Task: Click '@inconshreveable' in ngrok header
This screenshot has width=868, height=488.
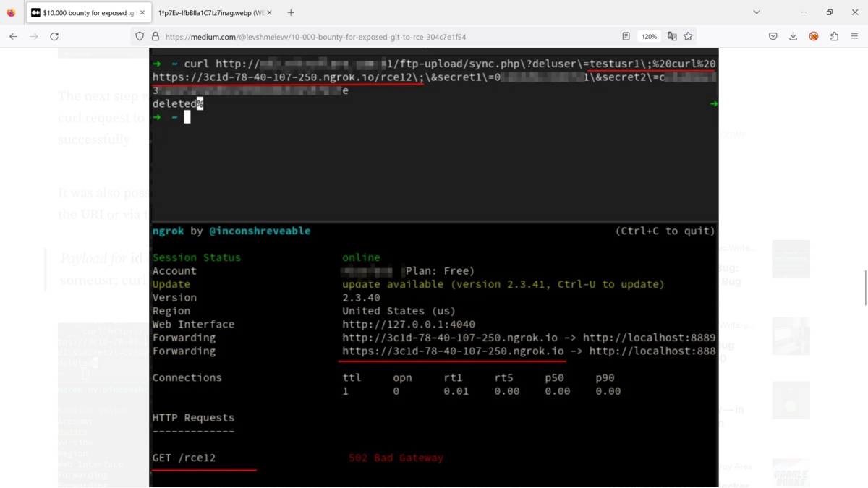Action: [260, 231]
